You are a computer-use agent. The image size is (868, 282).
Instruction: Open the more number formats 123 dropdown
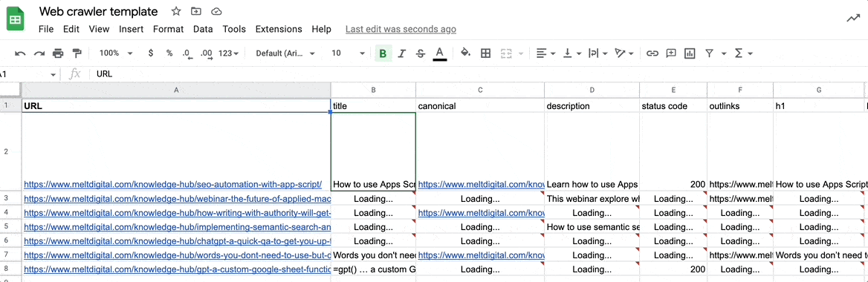click(229, 53)
